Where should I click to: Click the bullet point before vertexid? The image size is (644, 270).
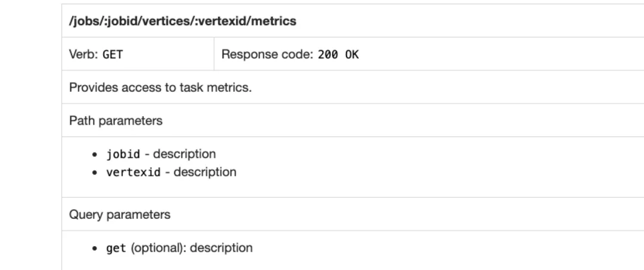tap(95, 172)
